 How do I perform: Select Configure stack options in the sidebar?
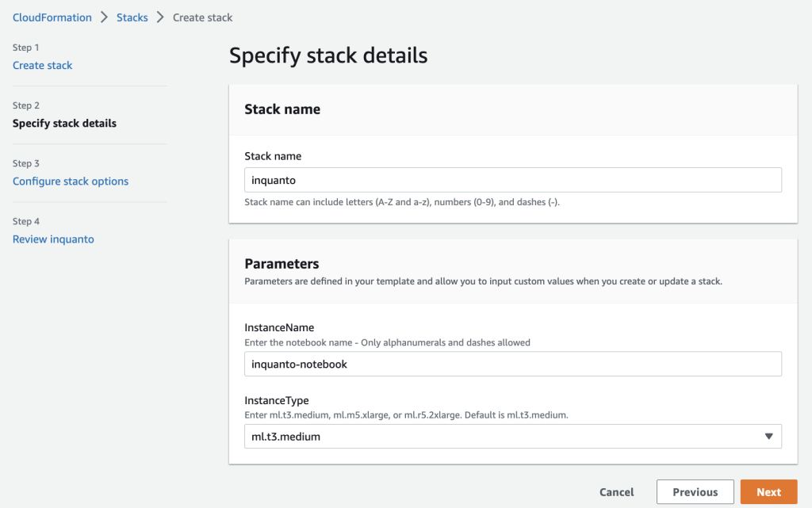pos(71,181)
